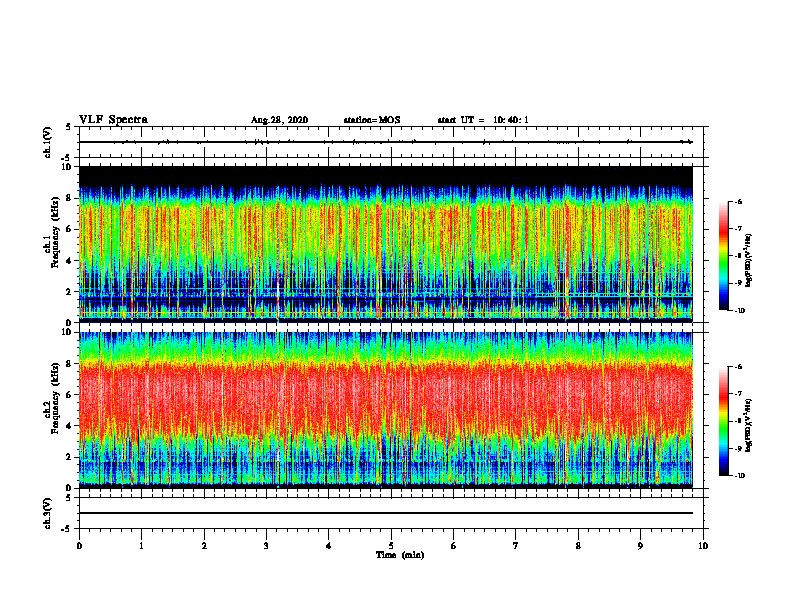Click the "2" tick label on Time axis
The height and width of the screenshot is (612, 792).
pyautogui.click(x=204, y=546)
